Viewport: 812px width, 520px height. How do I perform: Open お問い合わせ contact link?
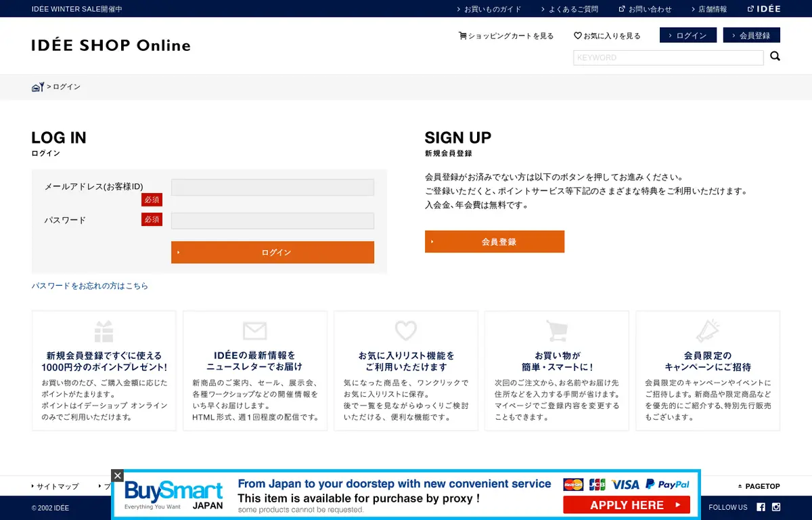pos(645,9)
